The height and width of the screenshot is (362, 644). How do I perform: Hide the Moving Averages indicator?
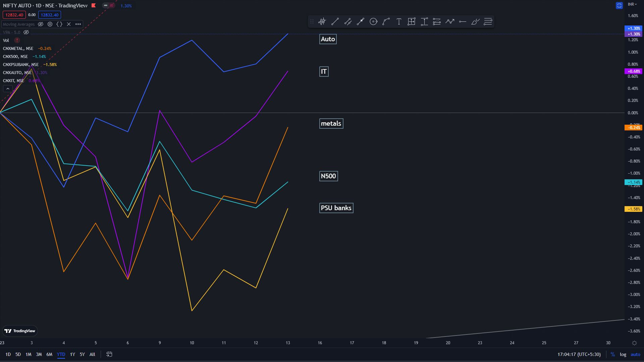tap(41, 24)
